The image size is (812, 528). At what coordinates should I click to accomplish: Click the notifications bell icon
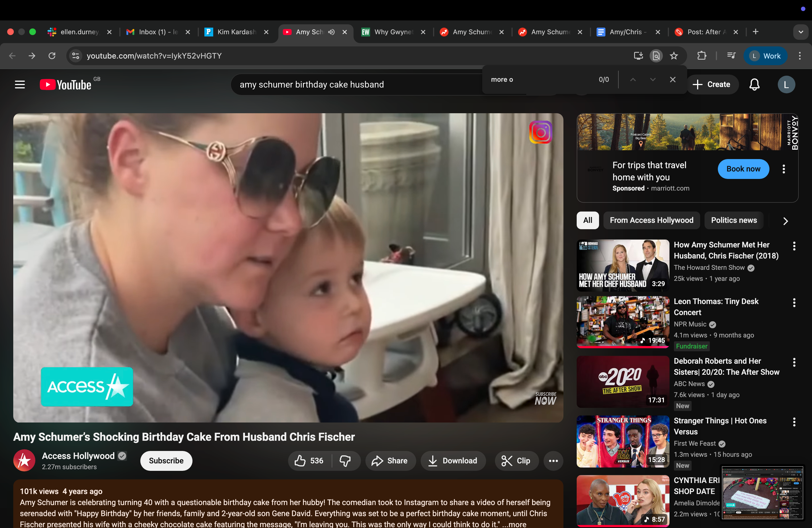(754, 85)
